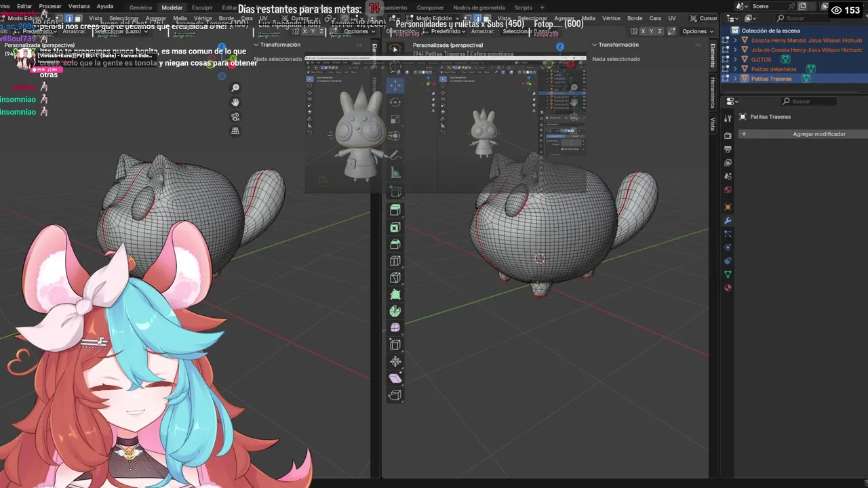Screen dimensions: 868x488
Task: Click the blue Z axis gizmo in right viewport
Action: click(559, 46)
